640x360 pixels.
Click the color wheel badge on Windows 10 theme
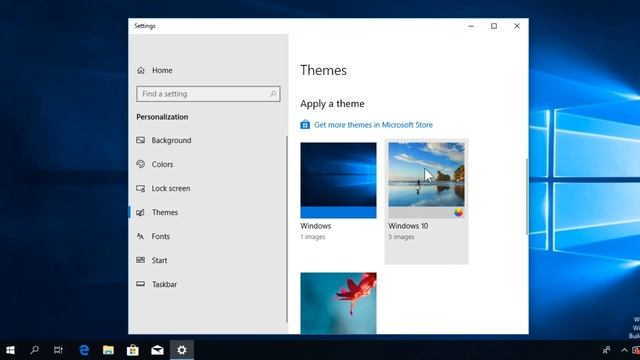coord(458,212)
